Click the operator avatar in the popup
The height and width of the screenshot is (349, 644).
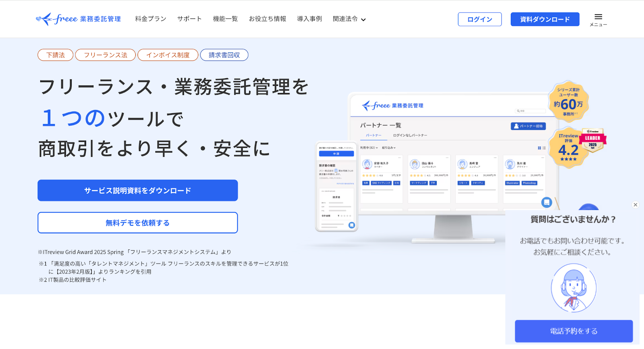coord(574,288)
